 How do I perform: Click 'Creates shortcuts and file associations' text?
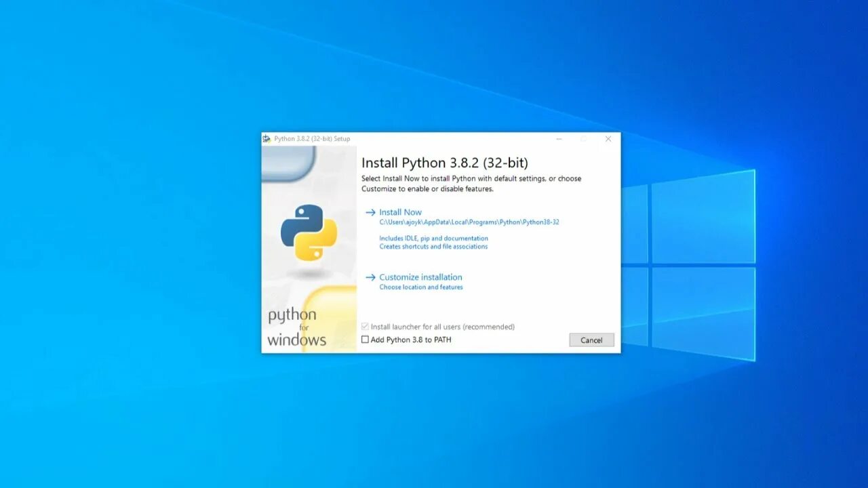(433, 247)
